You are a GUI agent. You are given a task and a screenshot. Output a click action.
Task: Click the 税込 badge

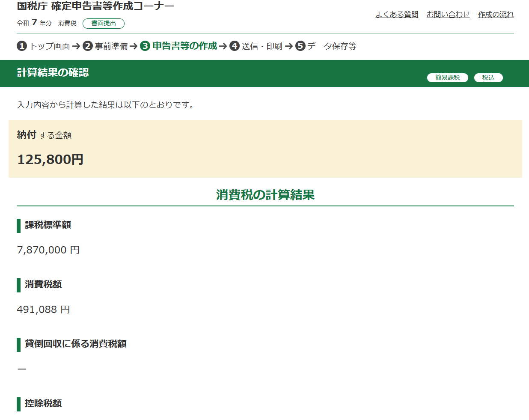(488, 77)
